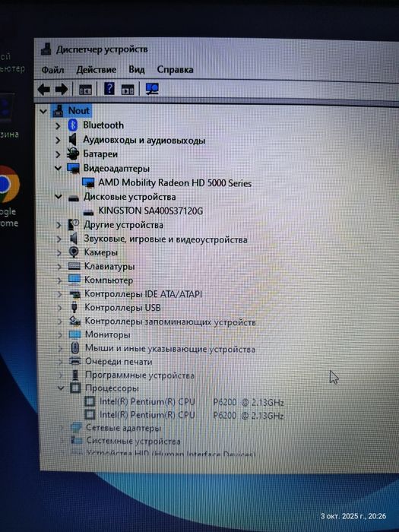Expand the Батареи category

point(58,154)
